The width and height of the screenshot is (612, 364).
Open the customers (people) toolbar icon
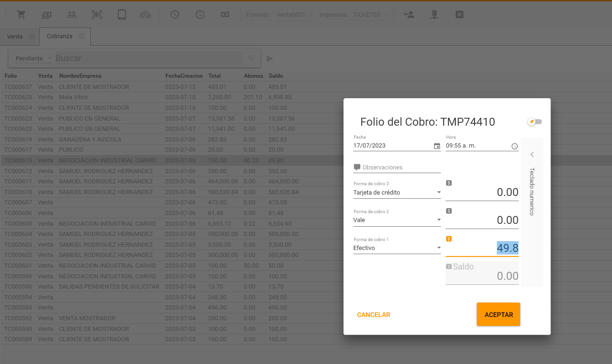pyautogui.click(x=71, y=14)
